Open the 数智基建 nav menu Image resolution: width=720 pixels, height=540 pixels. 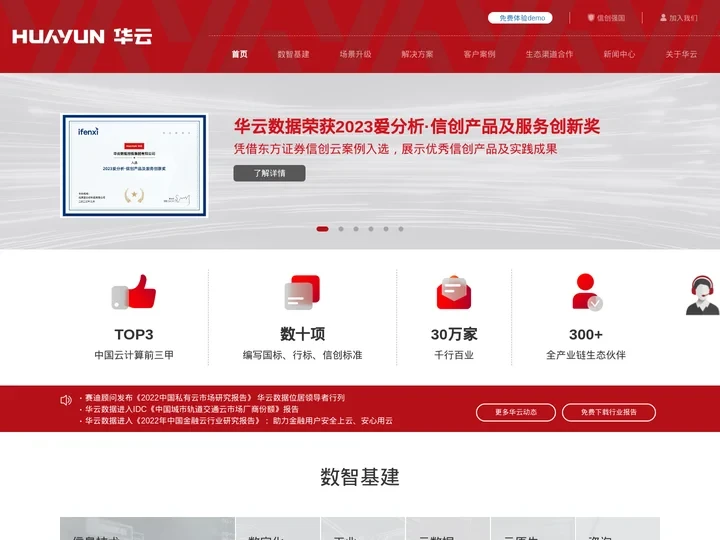click(x=293, y=54)
